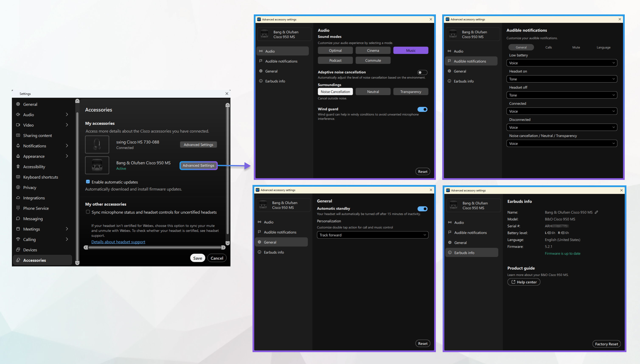Click the Sharing content icon in Settings
This screenshot has height=364, width=640.
[x=18, y=135]
